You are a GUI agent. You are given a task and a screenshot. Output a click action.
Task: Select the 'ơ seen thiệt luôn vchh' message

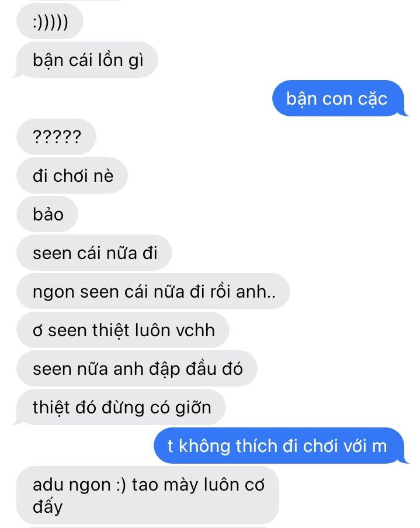[123, 330]
